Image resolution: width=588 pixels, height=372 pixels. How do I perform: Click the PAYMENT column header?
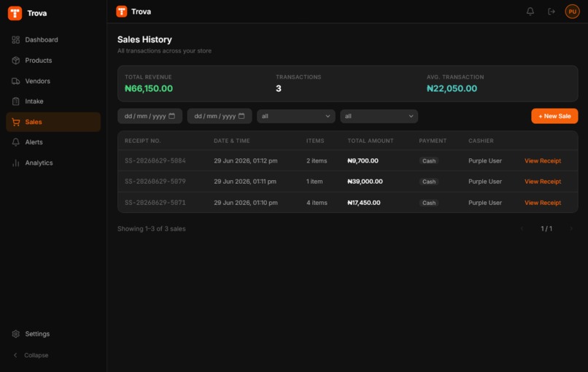(x=433, y=141)
